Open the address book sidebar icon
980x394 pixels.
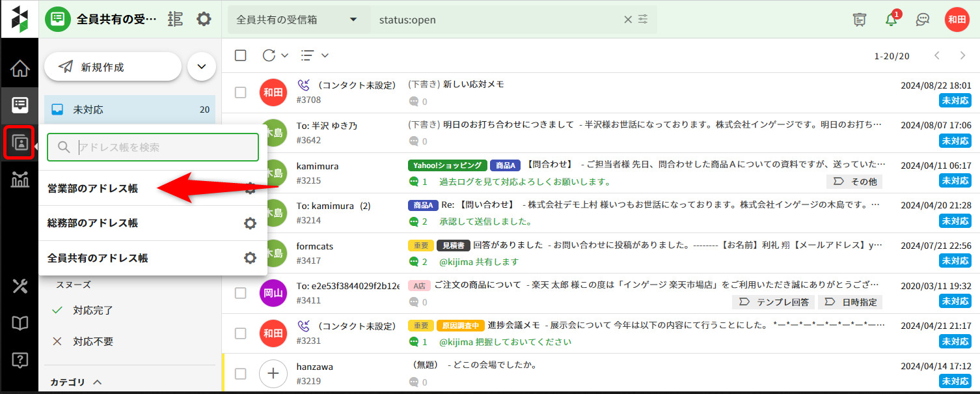[x=20, y=143]
